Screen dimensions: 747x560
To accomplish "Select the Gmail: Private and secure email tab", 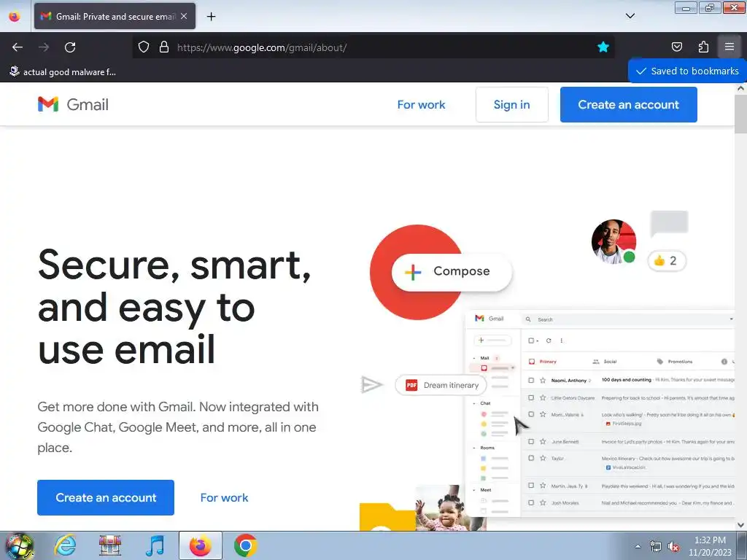I will pos(115,16).
